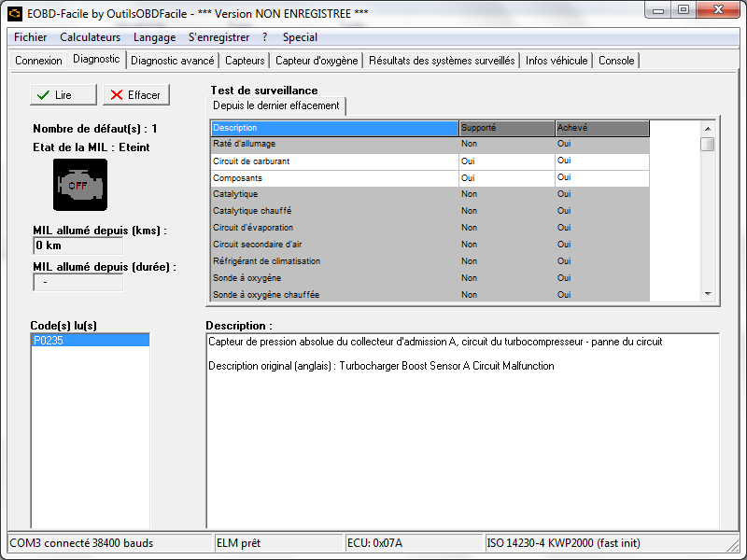747x560 pixels.
Task: Open the Fichier menu
Action: (31, 37)
